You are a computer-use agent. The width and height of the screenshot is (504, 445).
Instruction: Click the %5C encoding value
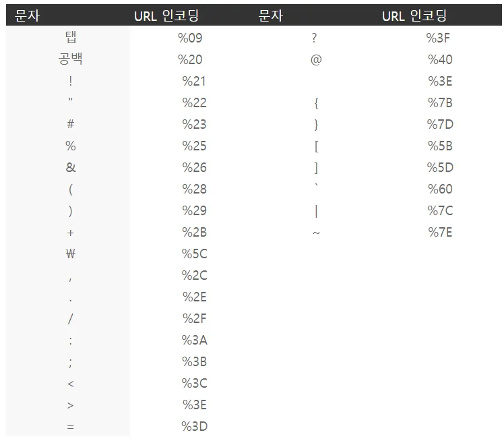194,254
